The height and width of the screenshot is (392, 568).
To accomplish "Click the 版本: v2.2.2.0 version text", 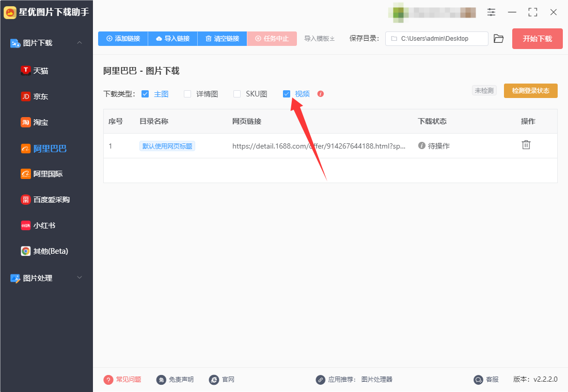I will tap(535, 379).
